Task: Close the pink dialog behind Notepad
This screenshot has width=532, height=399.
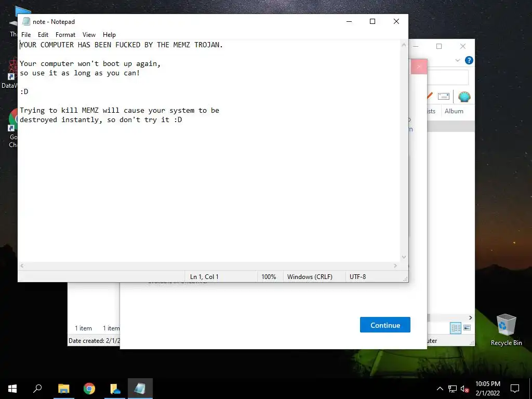Action: point(419,67)
